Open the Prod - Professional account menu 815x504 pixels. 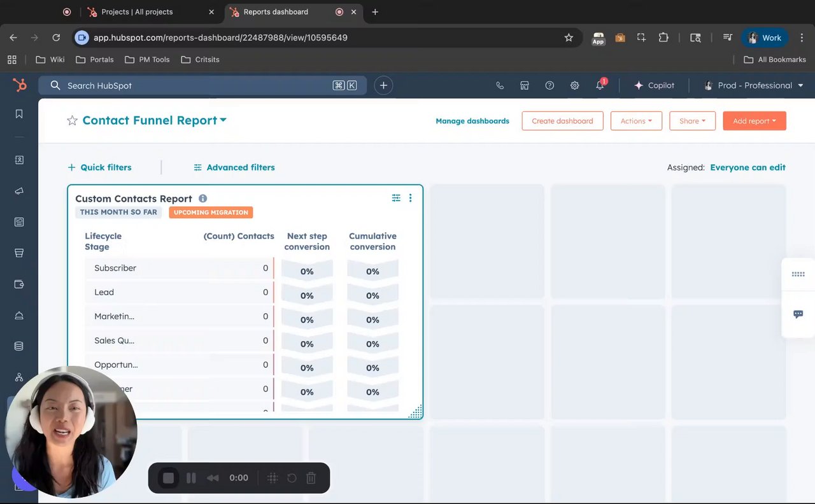(754, 85)
